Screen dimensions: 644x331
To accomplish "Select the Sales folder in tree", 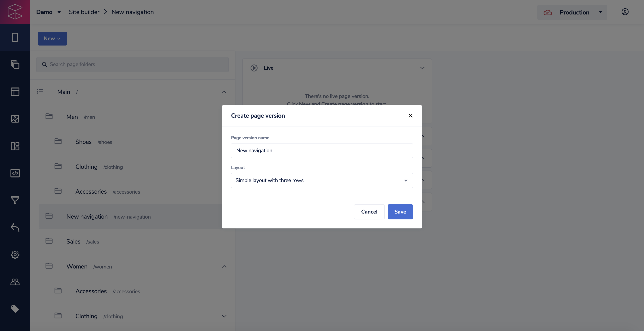I will tap(73, 241).
